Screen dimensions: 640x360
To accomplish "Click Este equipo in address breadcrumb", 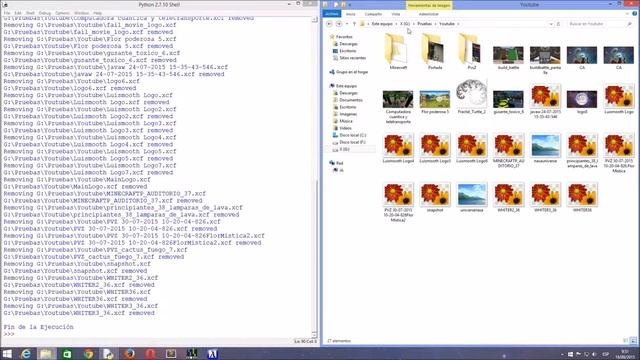I will coord(382,24).
